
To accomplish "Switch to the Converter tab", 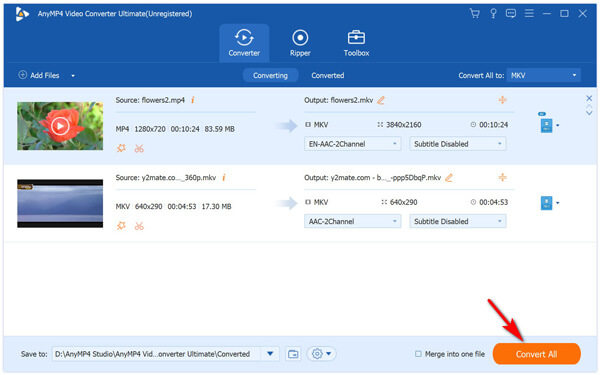I will pyautogui.click(x=244, y=43).
